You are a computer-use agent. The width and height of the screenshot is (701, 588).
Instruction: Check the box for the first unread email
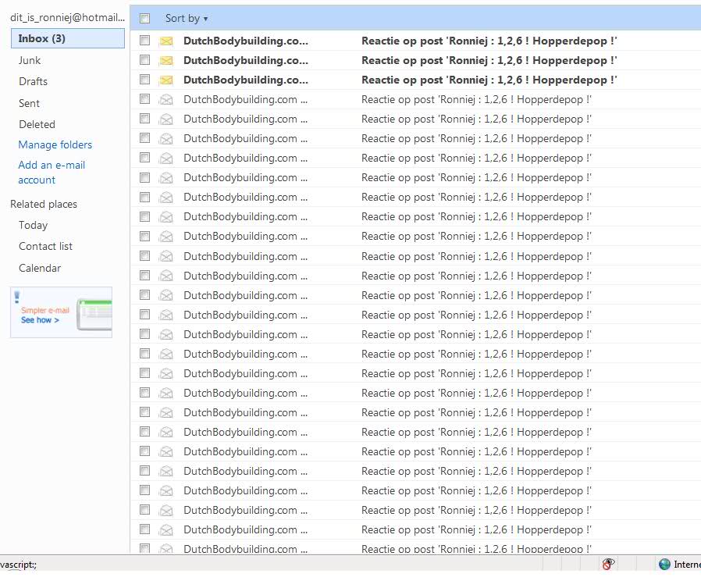point(144,41)
